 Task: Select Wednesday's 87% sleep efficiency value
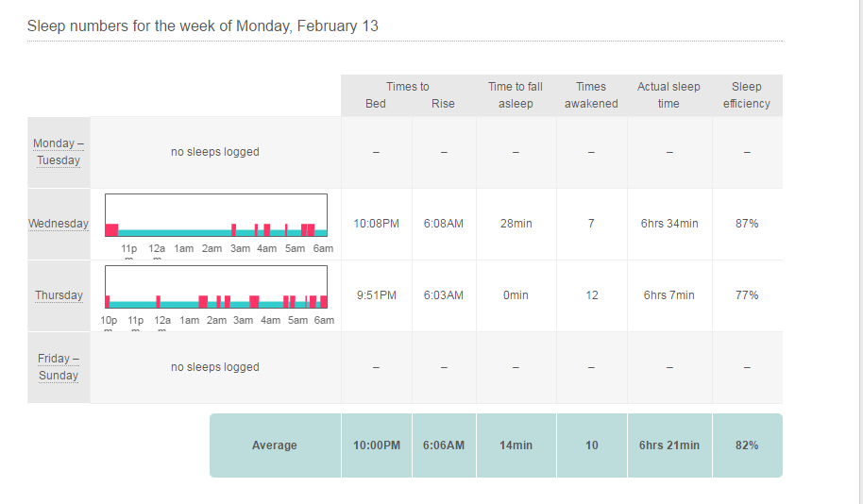[x=746, y=224]
